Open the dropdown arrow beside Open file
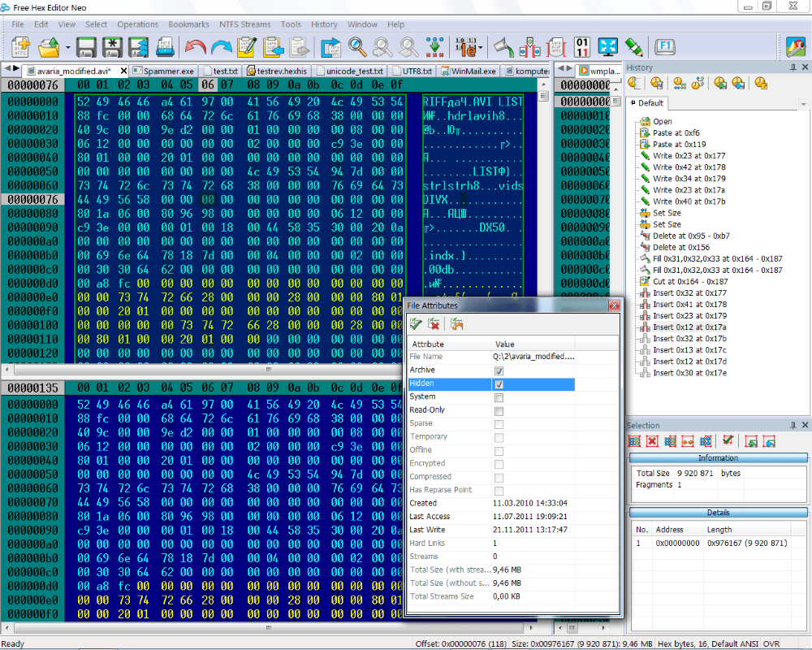 tap(68, 48)
